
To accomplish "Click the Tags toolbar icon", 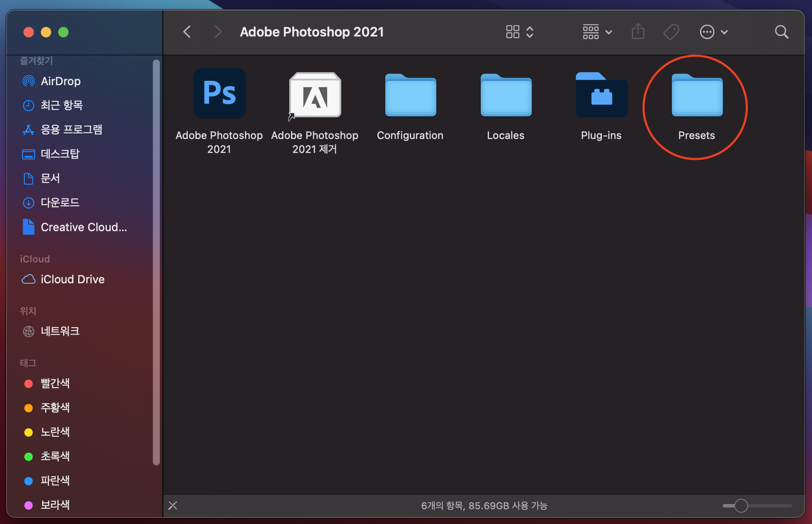I will (671, 32).
